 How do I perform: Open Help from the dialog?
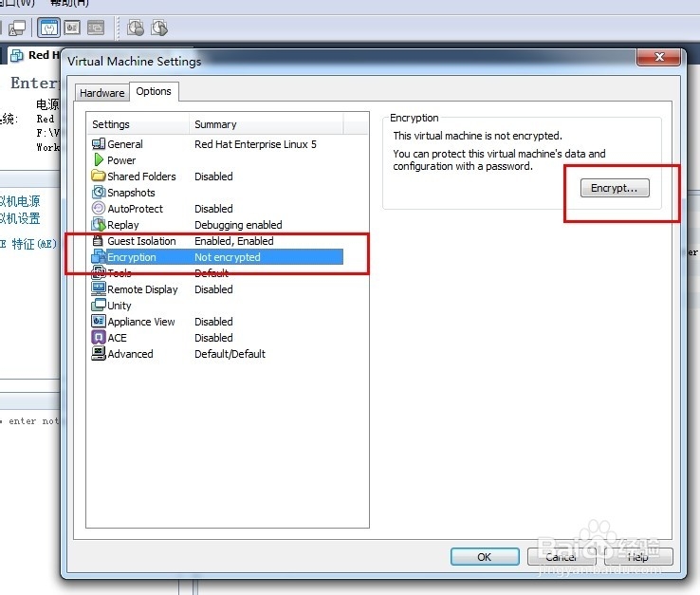638,557
